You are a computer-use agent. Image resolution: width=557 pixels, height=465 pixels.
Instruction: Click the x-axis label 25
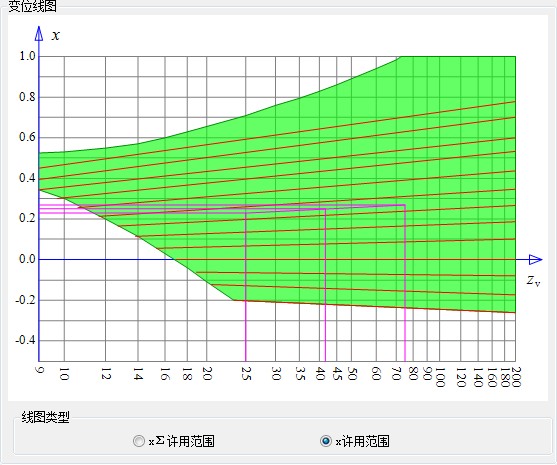(x=246, y=373)
